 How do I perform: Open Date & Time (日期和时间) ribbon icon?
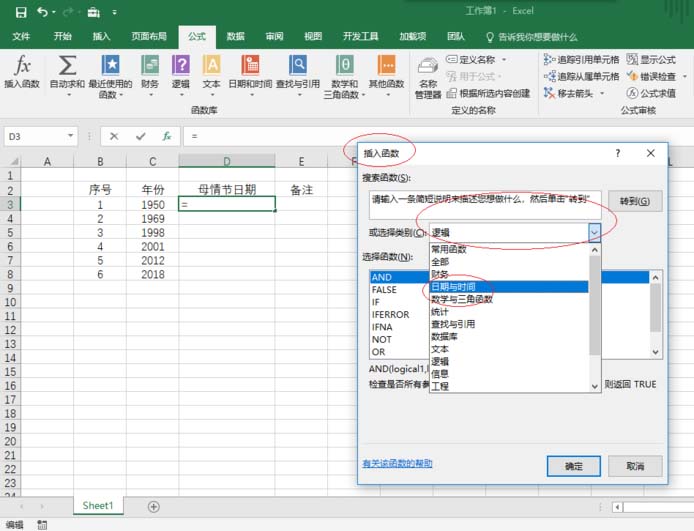pyautogui.click(x=248, y=66)
